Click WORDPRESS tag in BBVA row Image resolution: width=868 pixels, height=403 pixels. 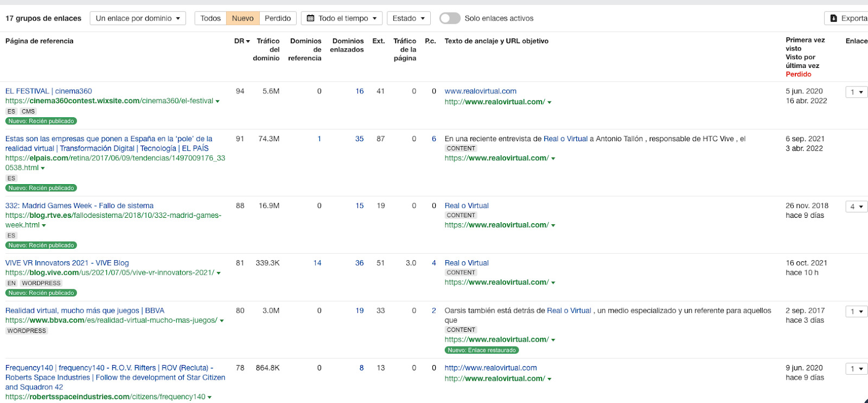(27, 331)
